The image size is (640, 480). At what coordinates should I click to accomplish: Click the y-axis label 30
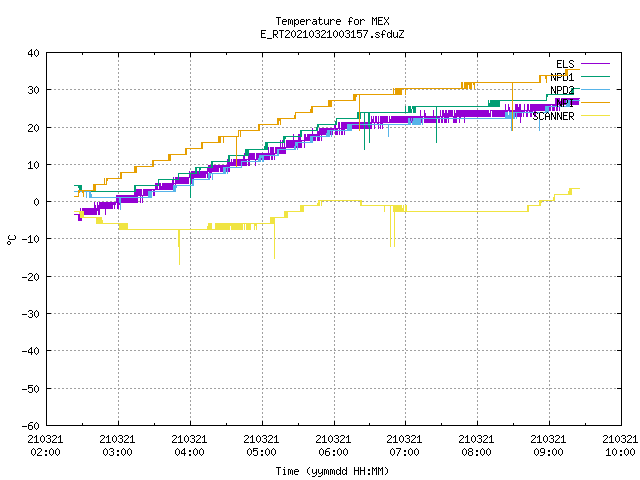[33, 90]
